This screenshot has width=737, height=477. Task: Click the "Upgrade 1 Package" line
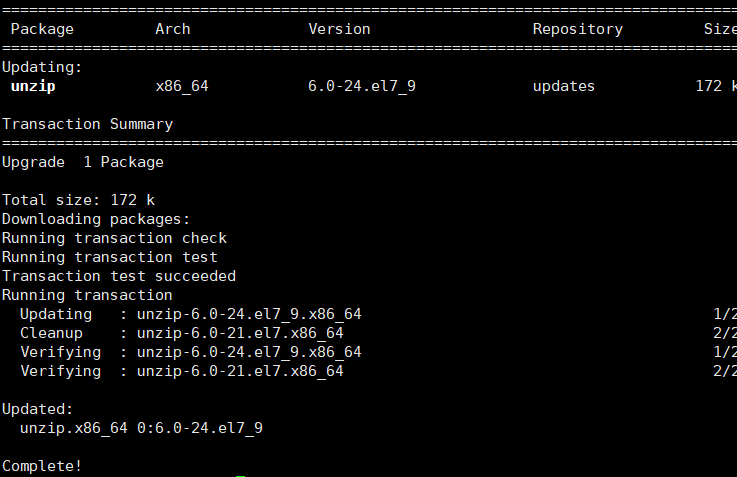(x=83, y=162)
